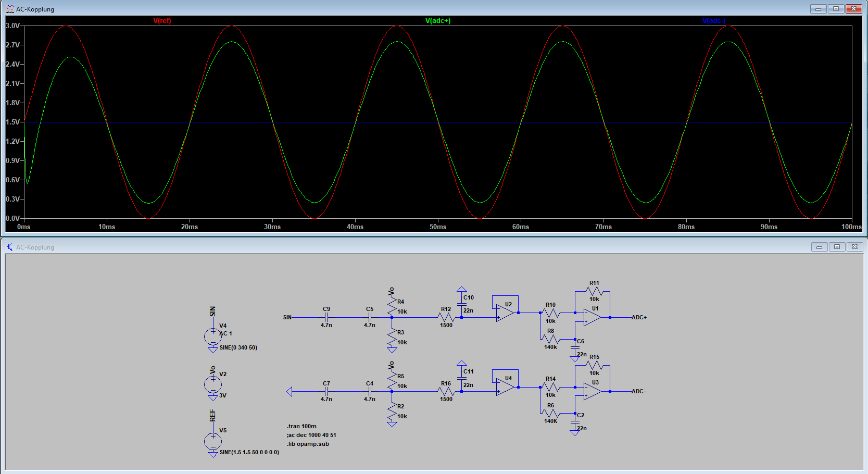Click the V(adc-) trace label in plot
Viewport: 868px width, 474px height.
[x=713, y=21]
